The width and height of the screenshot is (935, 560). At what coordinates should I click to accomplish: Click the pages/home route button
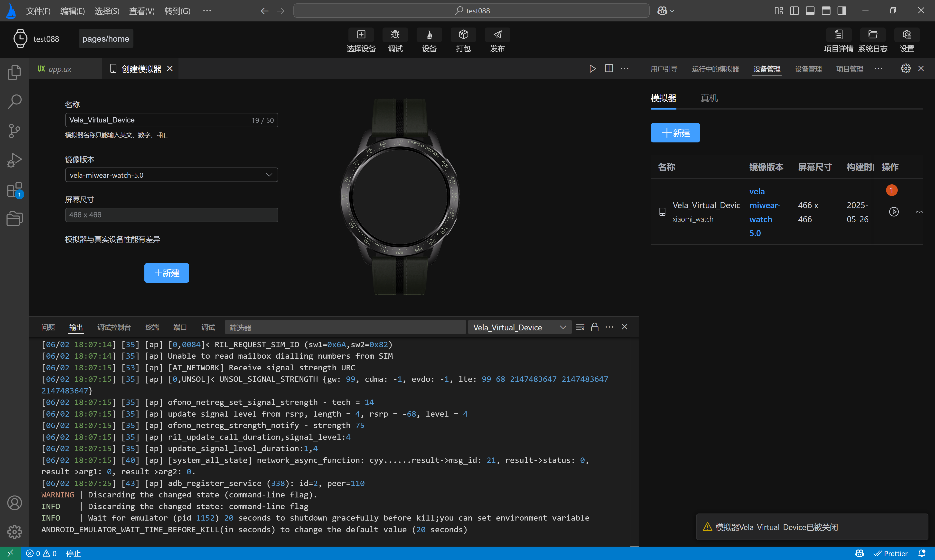pyautogui.click(x=106, y=39)
